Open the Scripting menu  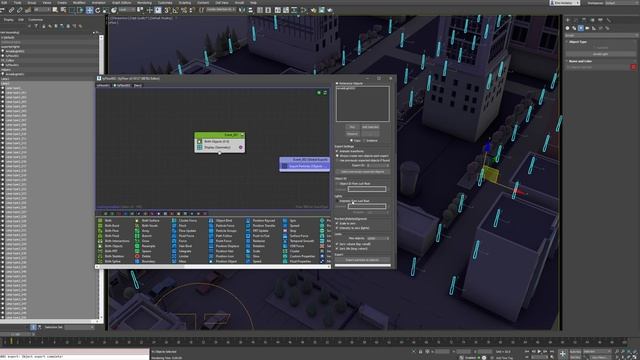(184, 2)
